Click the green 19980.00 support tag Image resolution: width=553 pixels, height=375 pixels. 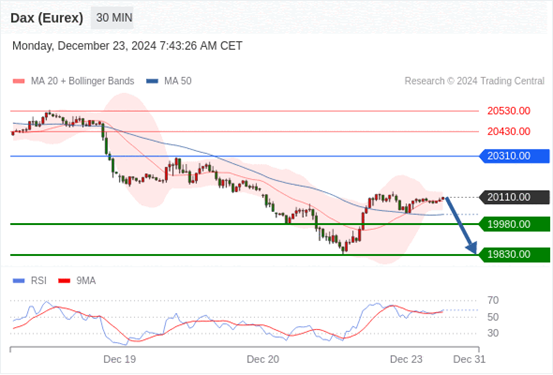coord(514,224)
